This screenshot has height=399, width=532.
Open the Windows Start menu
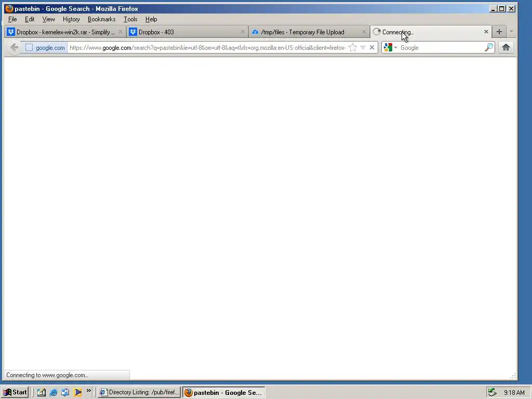click(x=15, y=392)
